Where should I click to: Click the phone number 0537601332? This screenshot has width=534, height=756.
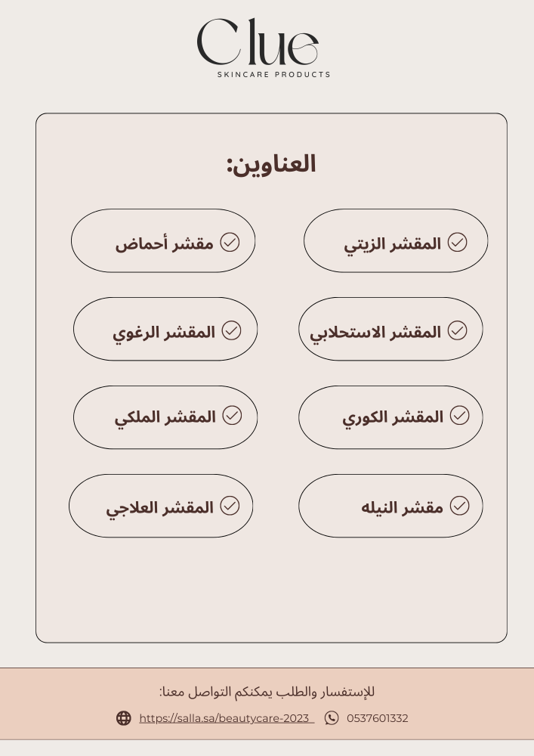pos(378,718)
